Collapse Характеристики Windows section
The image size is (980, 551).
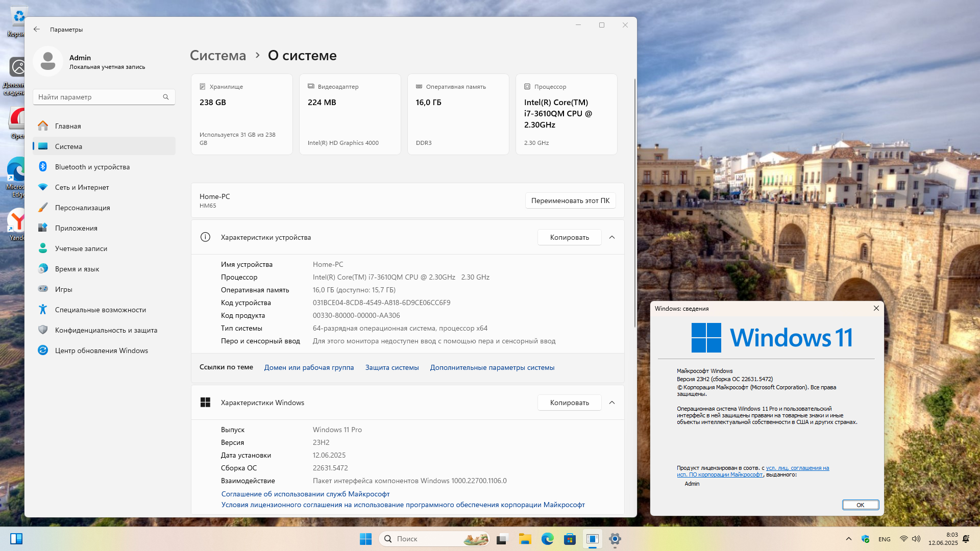pyautogui.click(x=612, y=403)
